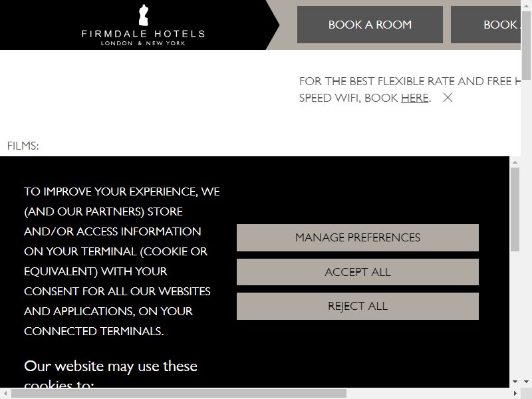The height and width of the screenshot is (399, 532).
Task: Click the Firmdale Hotels London & New York wordmark
Action: pos(143,38)
